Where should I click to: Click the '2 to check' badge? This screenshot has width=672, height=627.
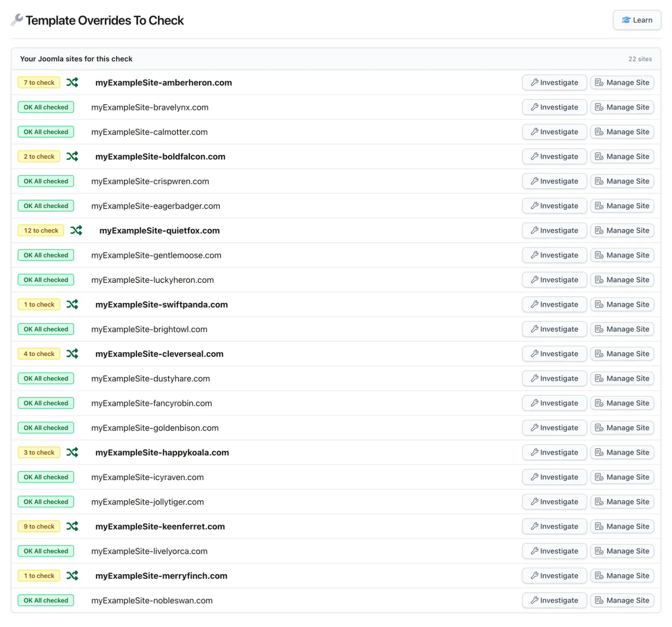pyautogui.click(x=39, y=156)
